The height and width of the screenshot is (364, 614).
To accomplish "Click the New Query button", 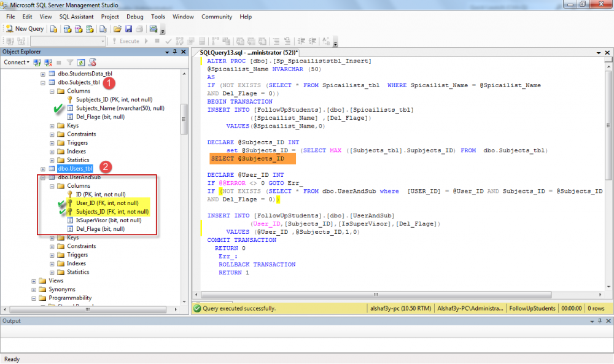I will pos(25,29).
